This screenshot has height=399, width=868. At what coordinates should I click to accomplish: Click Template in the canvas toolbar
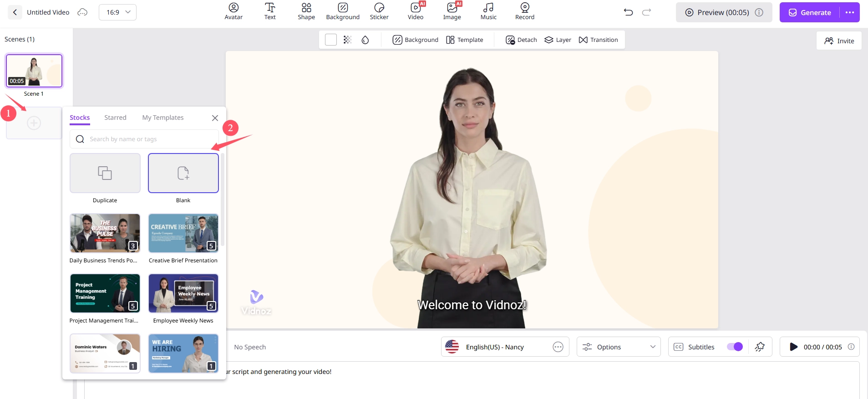[464, 40]
